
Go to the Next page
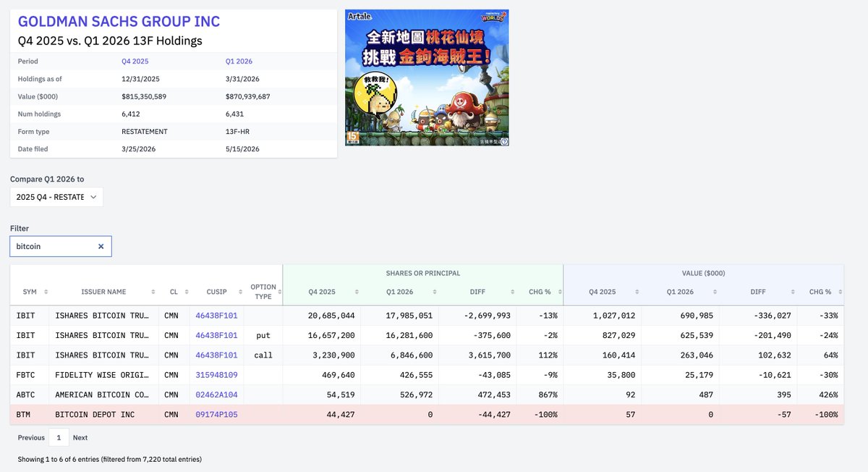pos(80,438)
